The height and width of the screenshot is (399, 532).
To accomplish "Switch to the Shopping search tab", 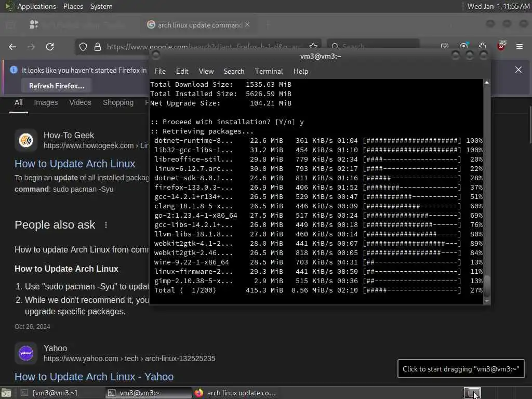I will (118, 102).
